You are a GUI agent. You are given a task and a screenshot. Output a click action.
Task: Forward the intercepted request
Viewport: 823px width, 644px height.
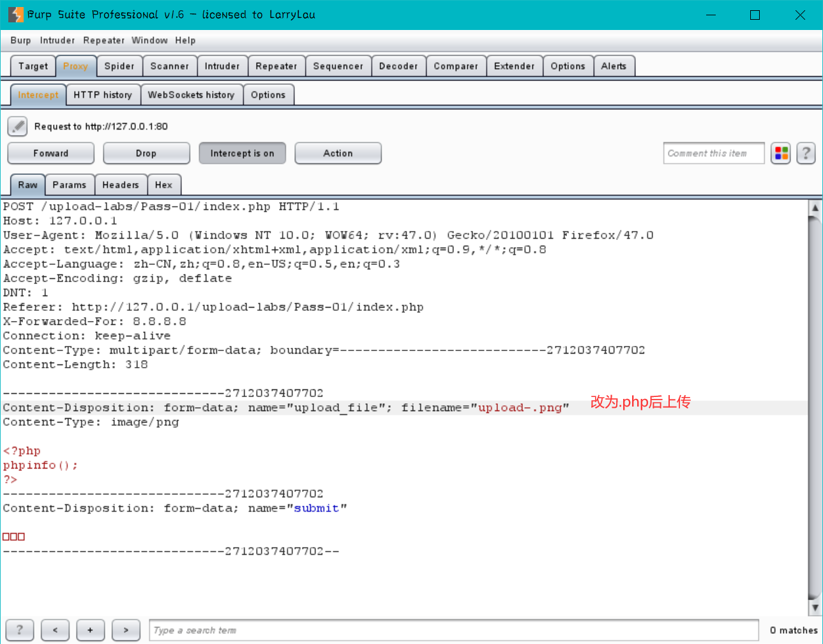tap(51, 153)
